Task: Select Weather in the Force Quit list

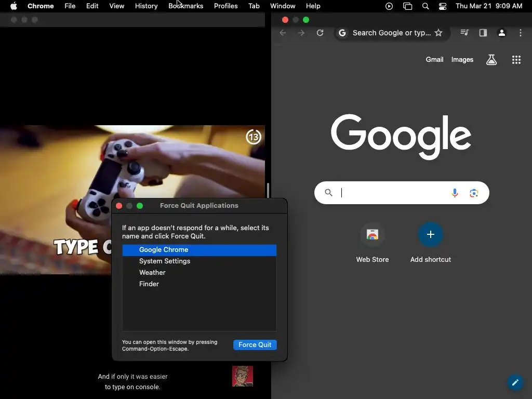Action: coord(199,273)
